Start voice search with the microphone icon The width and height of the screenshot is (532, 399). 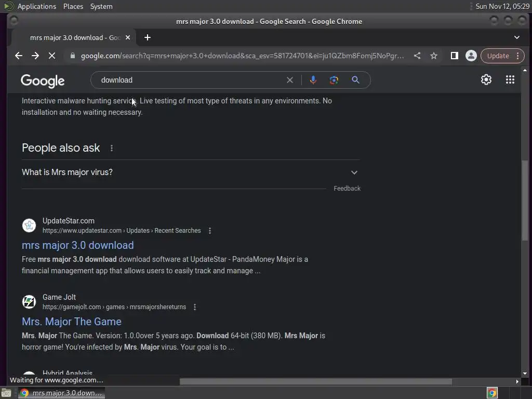point(313,80)
